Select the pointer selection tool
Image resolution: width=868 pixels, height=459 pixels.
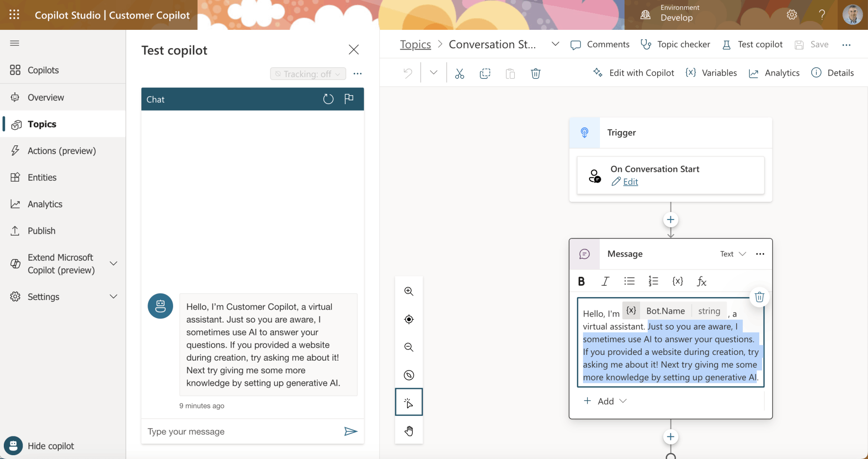409,402
